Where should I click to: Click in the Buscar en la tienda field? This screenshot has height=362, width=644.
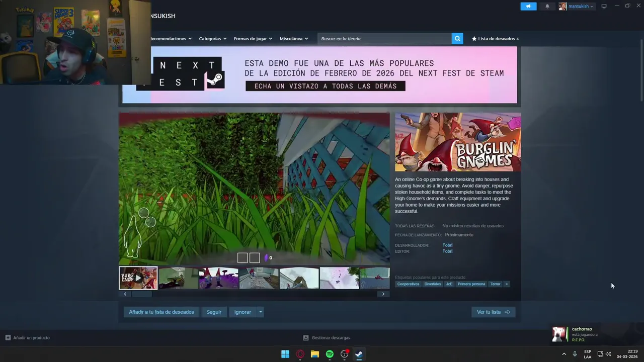point(385,39)
